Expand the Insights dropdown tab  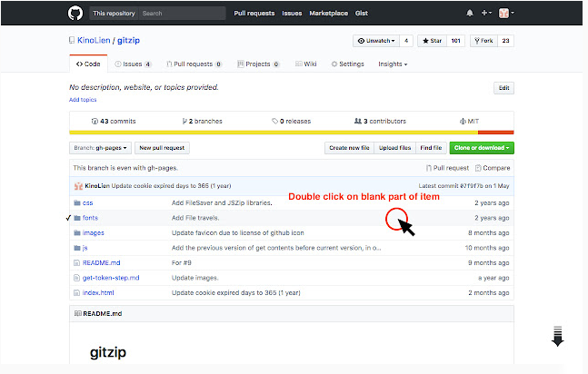click(x=393, y=64)
